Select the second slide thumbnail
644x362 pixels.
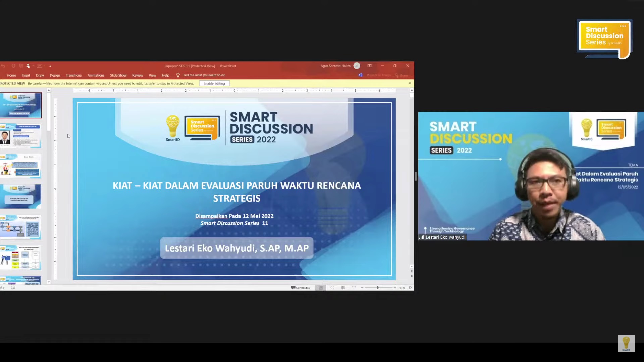click(21, 136)
